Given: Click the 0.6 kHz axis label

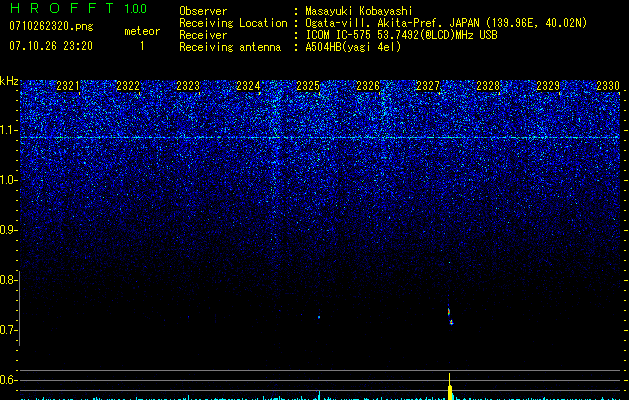Looking at the screenshot, I should pos(8,380).
